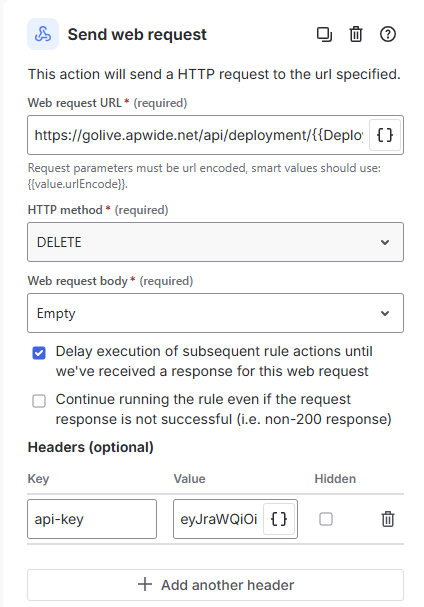Uncheck Delay execution of subsequent rule actions
424x607 pixels.
[x=39, y=353]
